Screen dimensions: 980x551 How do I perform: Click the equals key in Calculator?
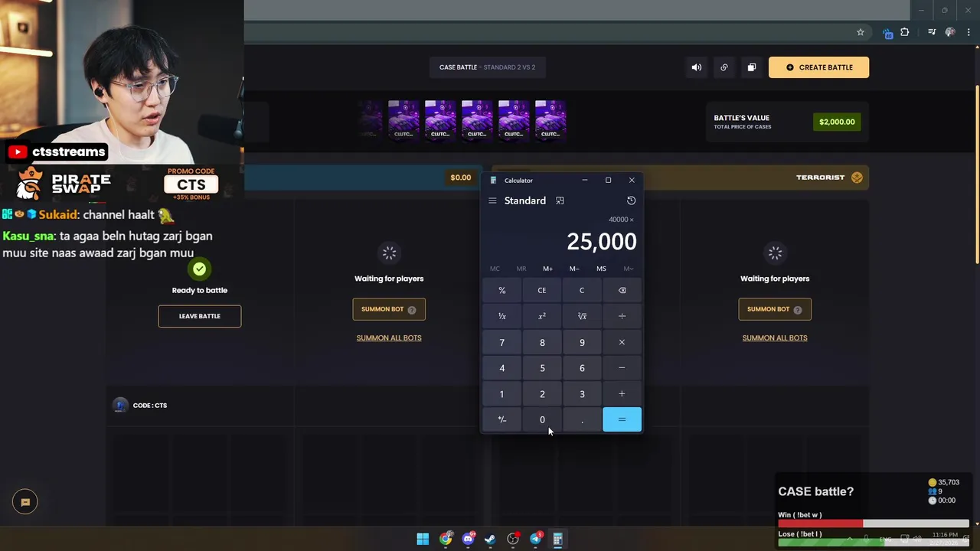[622, 419]
